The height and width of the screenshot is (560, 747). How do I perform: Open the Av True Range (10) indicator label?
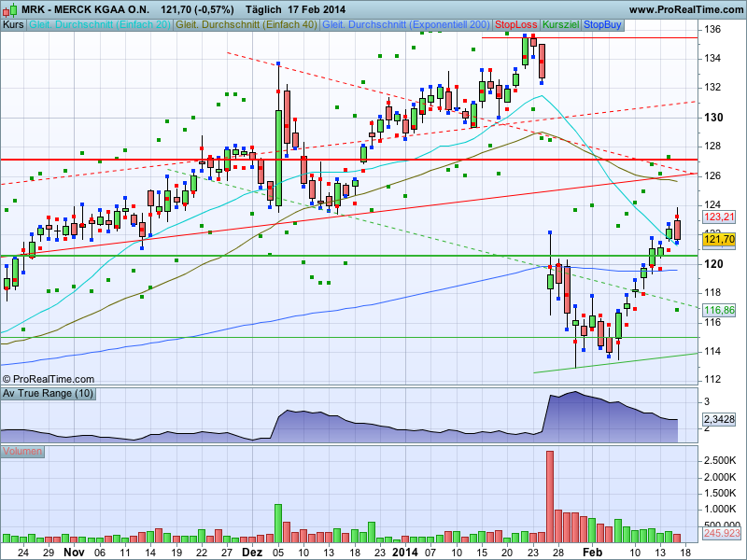[x=48, y=394]
